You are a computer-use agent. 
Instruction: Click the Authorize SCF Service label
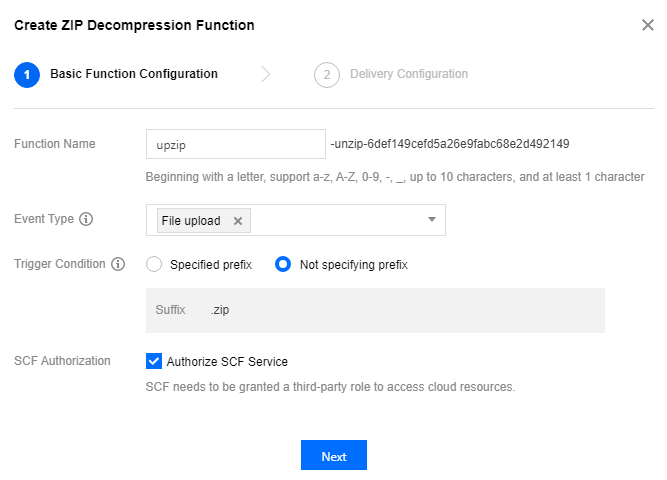(227, 362)
